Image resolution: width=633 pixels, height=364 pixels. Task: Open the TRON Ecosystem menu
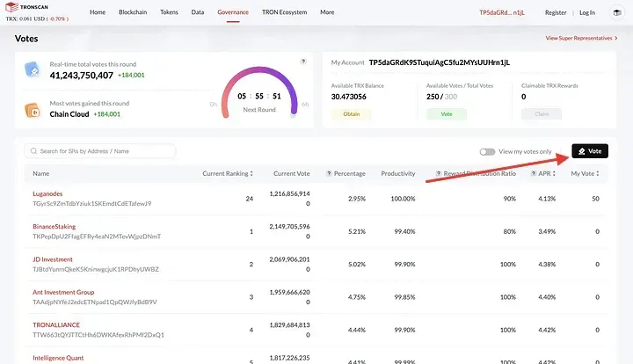pyautogui.click(x=285, y=12)
